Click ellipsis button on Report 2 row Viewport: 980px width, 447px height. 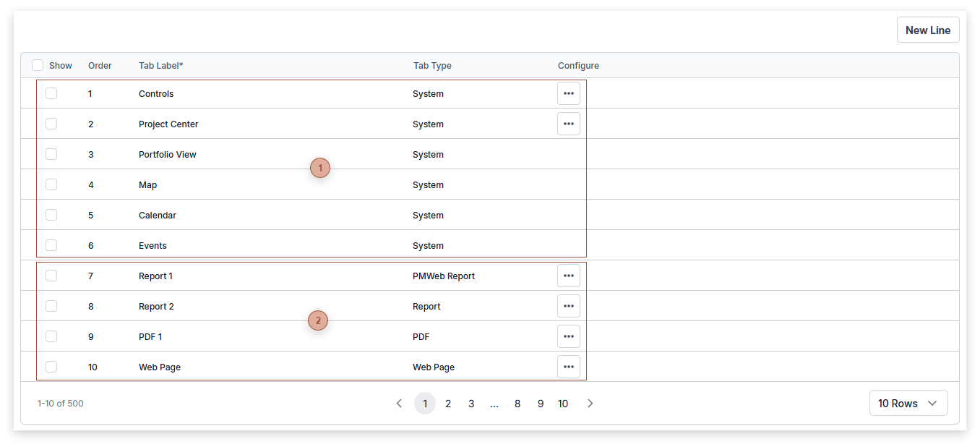(568, 306)
